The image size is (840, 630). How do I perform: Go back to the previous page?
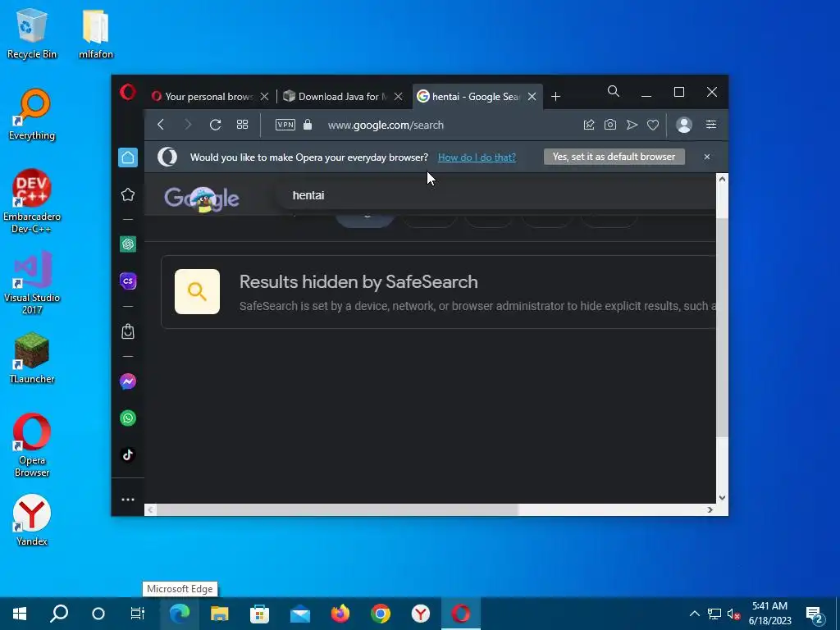(161, 125)
